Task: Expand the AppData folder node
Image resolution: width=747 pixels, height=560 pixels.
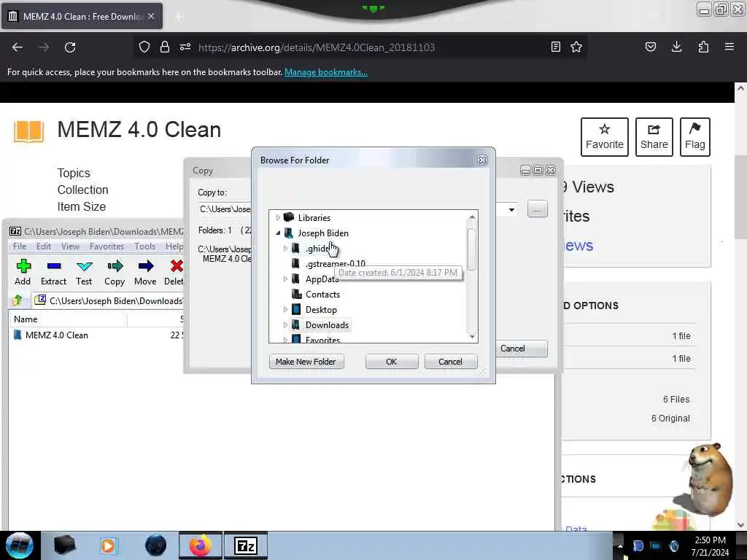Action: pos(285,279)
